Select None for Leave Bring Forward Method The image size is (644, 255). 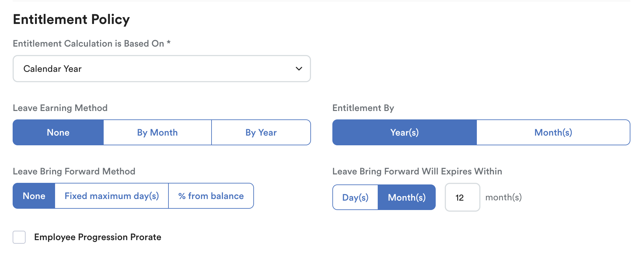pos(34,196)
